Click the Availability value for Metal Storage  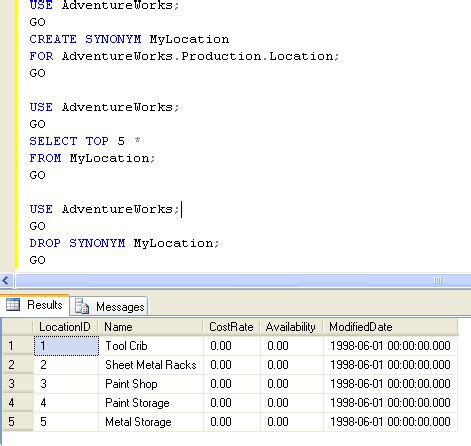[292, 422]
